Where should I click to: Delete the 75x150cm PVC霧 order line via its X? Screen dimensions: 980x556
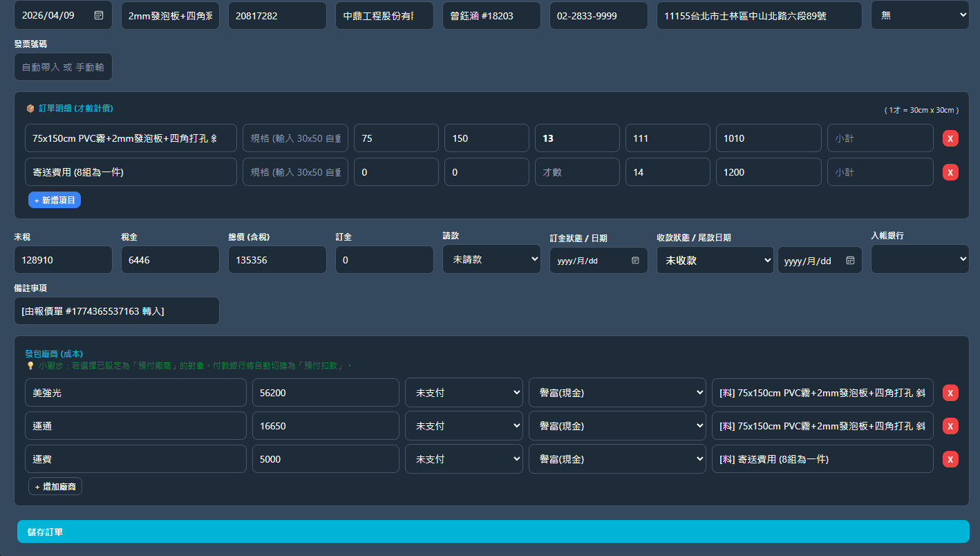click(x=950, y=138)
